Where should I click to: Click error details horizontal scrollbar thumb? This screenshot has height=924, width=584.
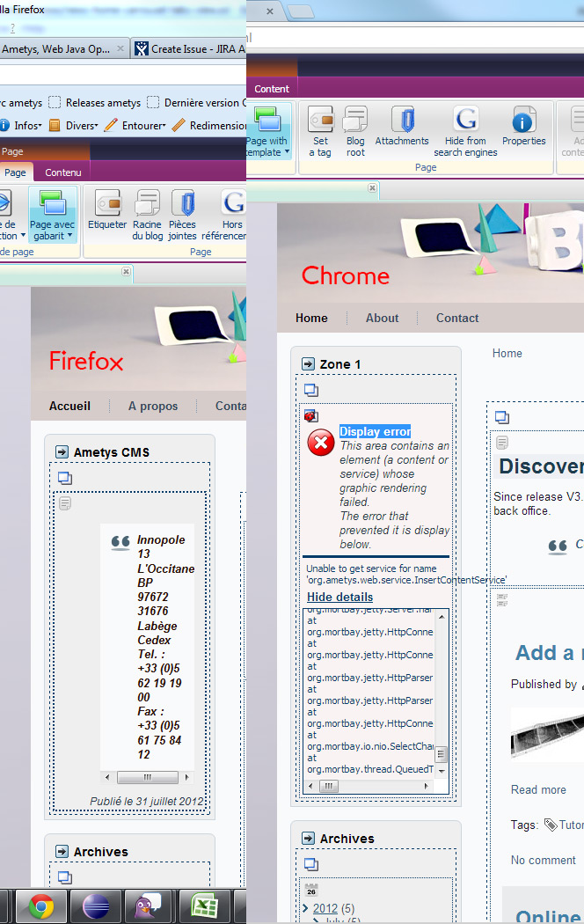tap(329, 786)
